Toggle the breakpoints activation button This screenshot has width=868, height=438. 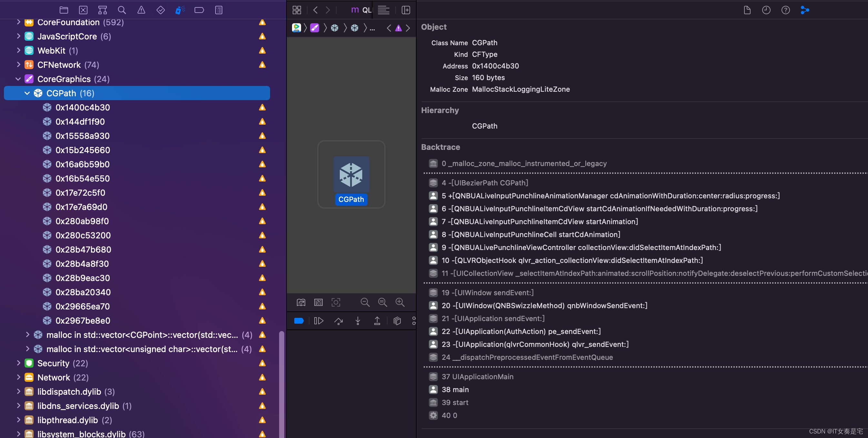coord(299,321)
